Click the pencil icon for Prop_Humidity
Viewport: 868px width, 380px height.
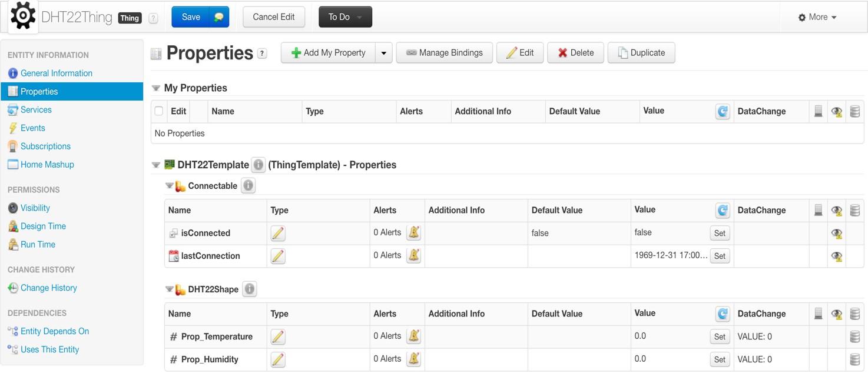coord(278,359)
